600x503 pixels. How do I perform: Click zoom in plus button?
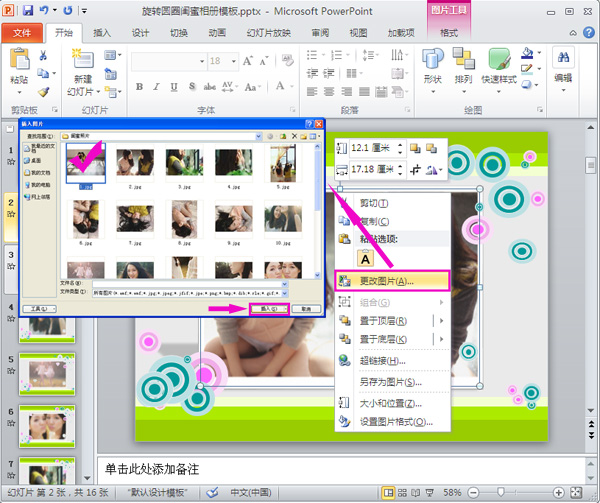(x=558, y=493)
